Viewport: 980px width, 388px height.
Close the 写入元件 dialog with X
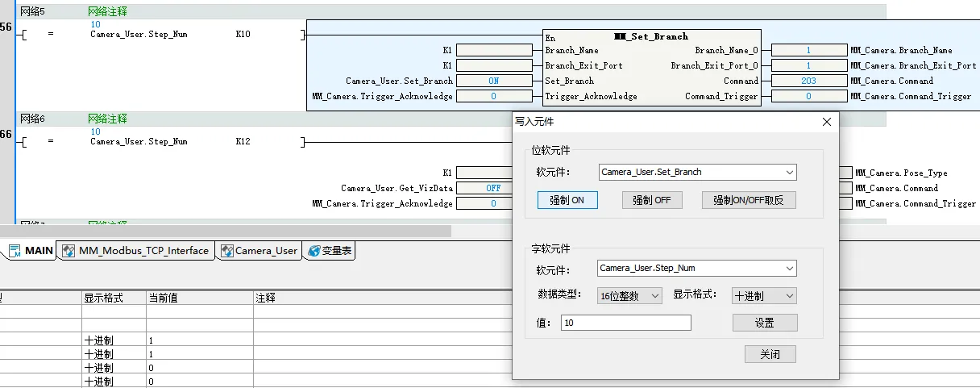pyautogui.click(x=826, y=122)
